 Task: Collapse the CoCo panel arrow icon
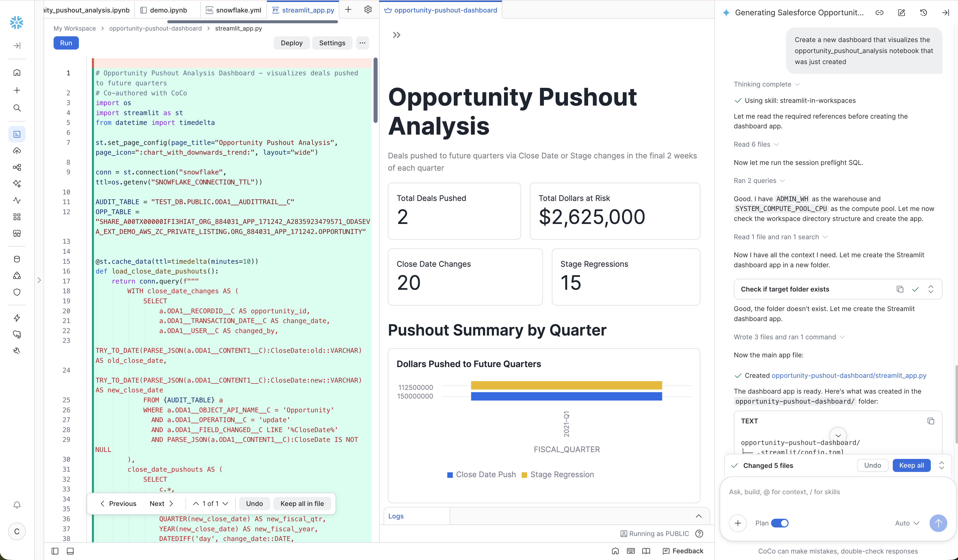point(945,13)
